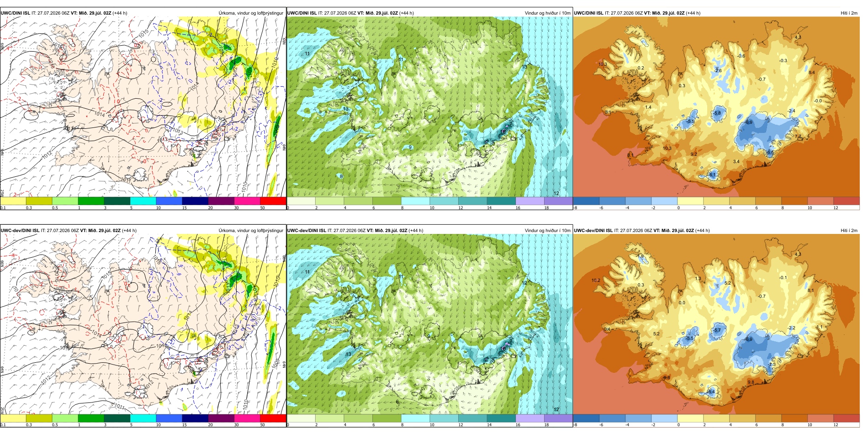Click the lavender 16–18 swatch in UWC/DINI wind legend
This screenshot has height=434, width=868.
pyautogui.click(x=529, y=201)
